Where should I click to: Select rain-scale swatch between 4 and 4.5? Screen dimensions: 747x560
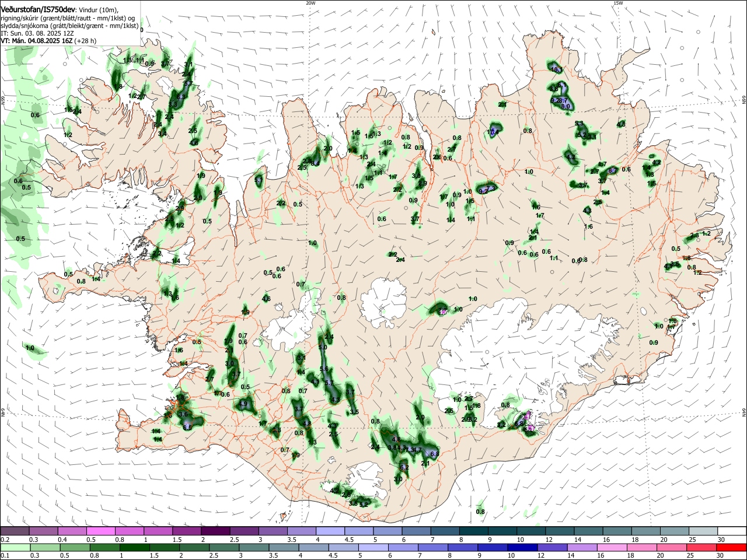[x=314, y=547]
